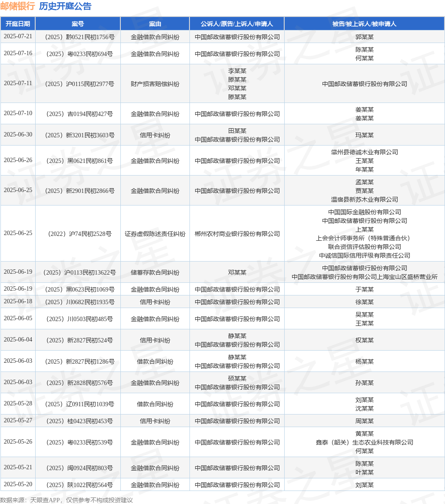The image size is (445, 504).
Task: Click the date 2025-07-21
Action: tap(18, 36)
